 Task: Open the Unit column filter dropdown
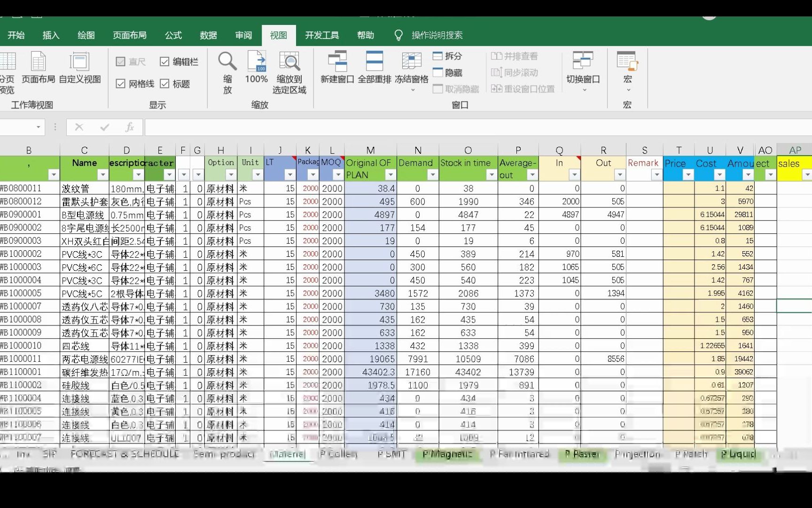point(258,175)
